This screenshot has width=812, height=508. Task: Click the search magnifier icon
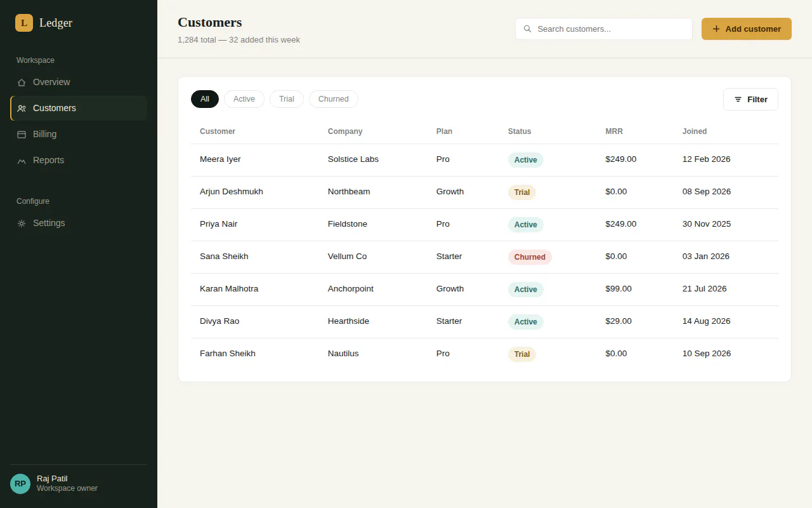tap(527, 29)
